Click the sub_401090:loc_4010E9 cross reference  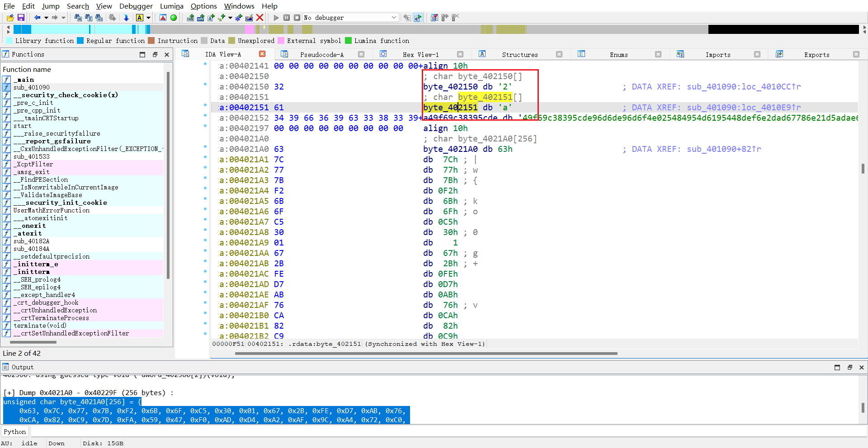click(744, 108)
